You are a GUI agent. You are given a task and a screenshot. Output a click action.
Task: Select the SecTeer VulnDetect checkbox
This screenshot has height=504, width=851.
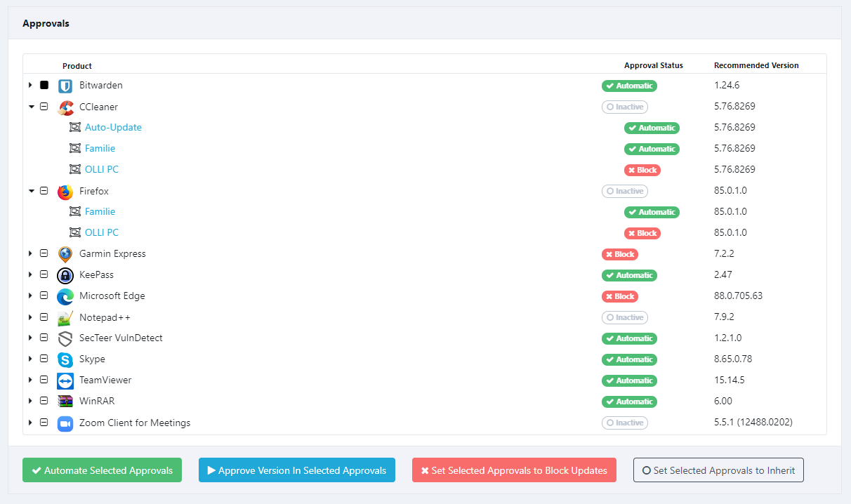coord(44,338)
